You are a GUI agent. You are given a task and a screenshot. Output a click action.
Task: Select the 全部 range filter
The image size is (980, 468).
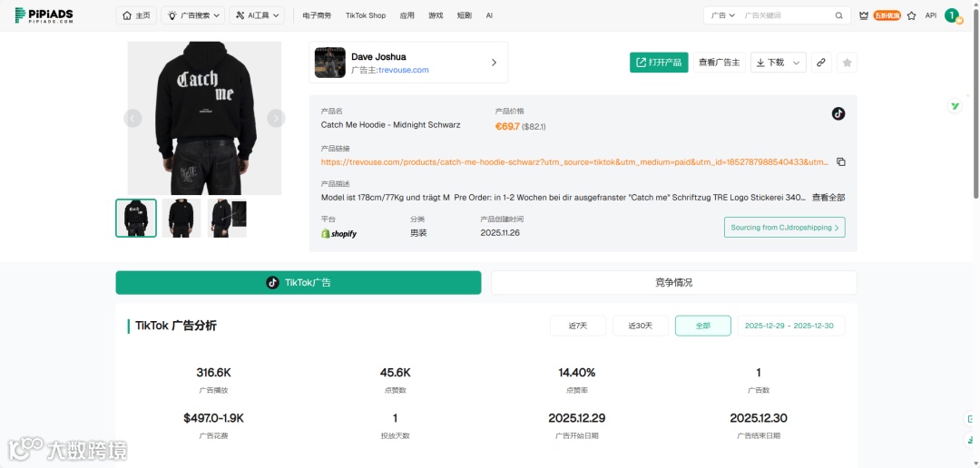702,326
